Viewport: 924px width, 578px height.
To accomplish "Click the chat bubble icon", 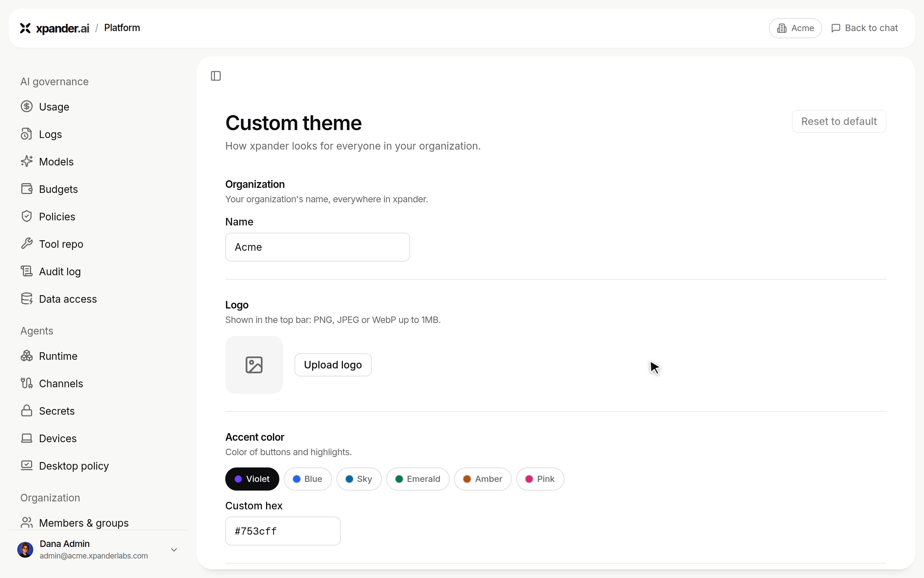I will coord(836,28).
